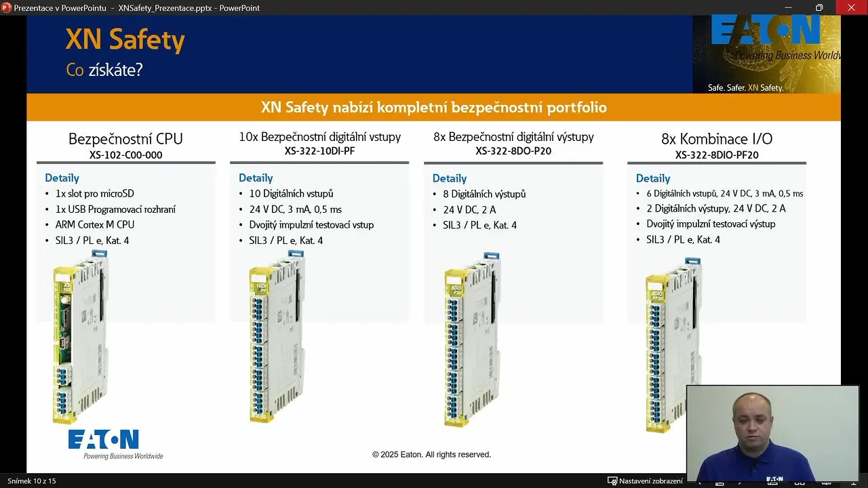Click the ARM Cortex M CPU bullet

[x=95, y=224]
